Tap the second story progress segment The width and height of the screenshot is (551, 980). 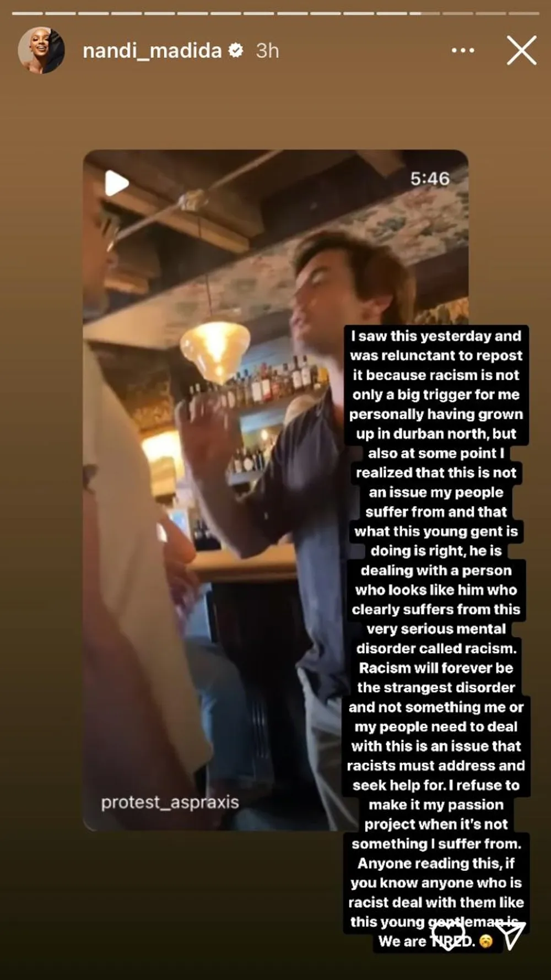click(61, 13)
